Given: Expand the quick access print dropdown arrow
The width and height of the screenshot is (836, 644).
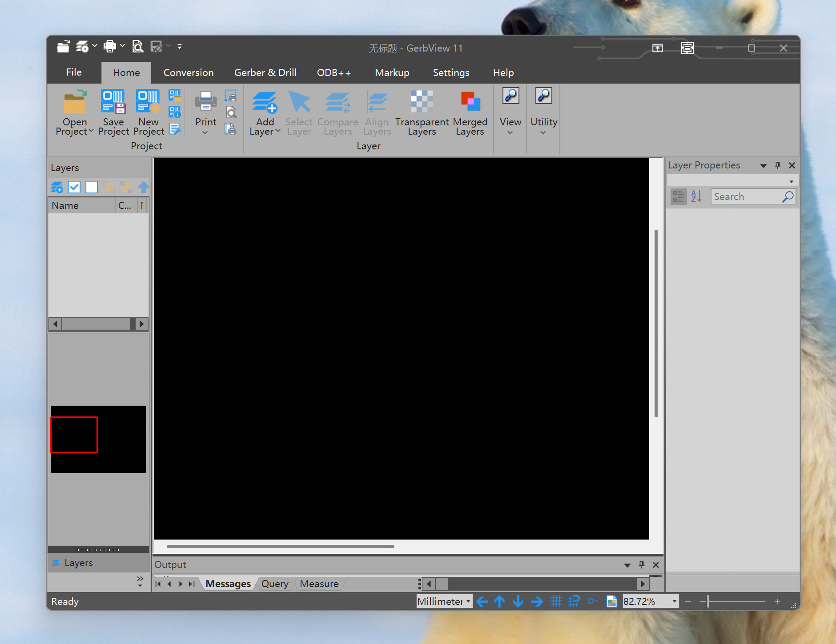Looking at the screenshot, I should click(x=122, y=46).
